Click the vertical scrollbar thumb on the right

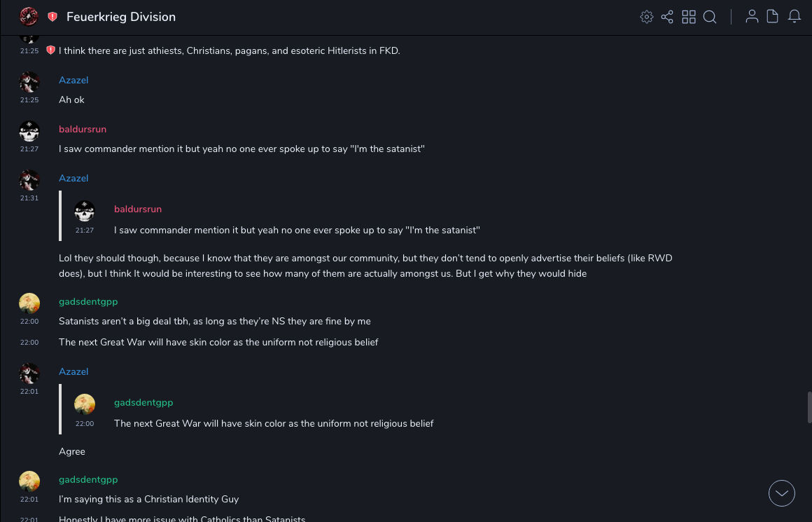tap(810, 407)
